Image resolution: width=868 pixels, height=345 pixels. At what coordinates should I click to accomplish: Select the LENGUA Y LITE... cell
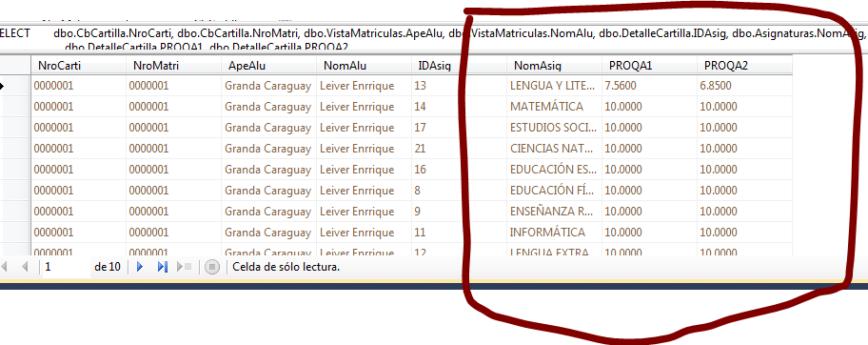point(555,86)
